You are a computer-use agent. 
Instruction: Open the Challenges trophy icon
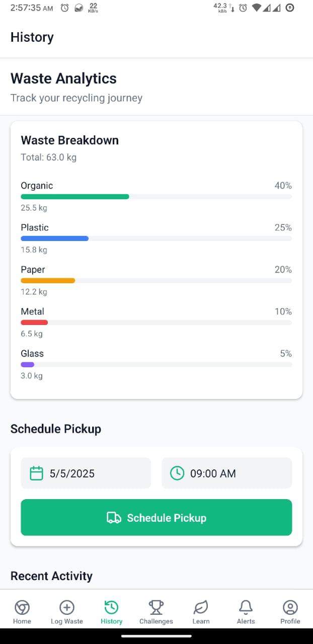pos(156,607)
